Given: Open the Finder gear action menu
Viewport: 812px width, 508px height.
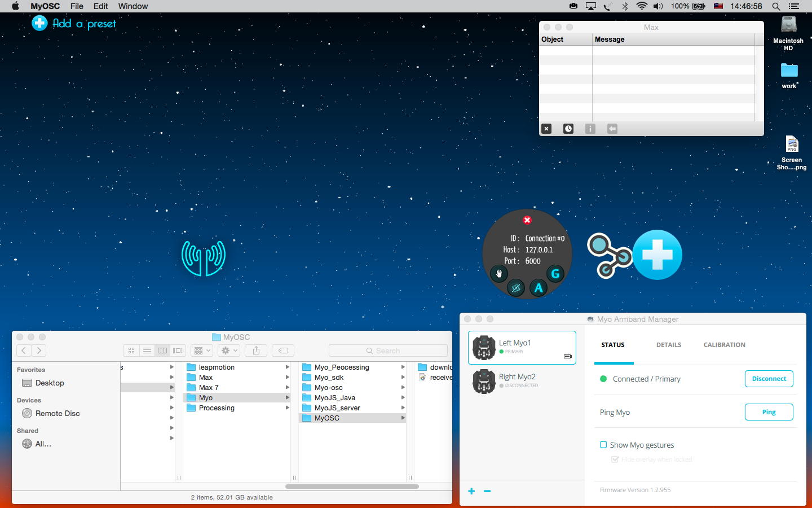Looking at the screenshot, I should [x=228, y=351].
